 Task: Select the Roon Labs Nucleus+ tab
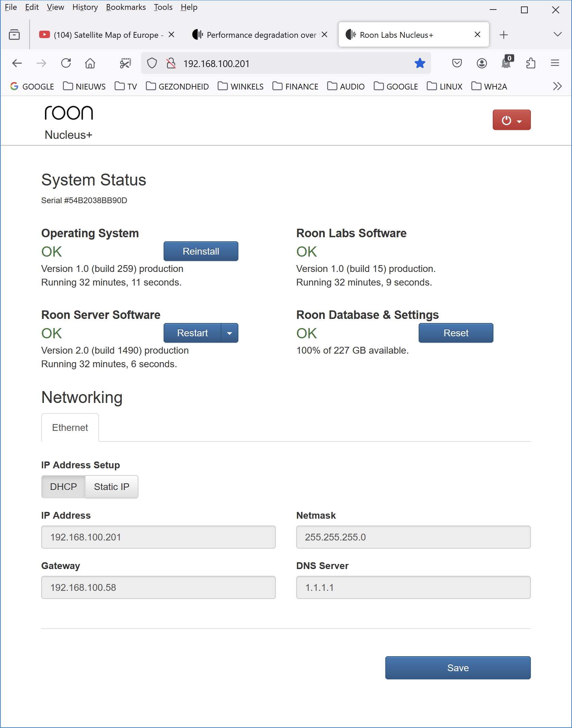[414, 35]
